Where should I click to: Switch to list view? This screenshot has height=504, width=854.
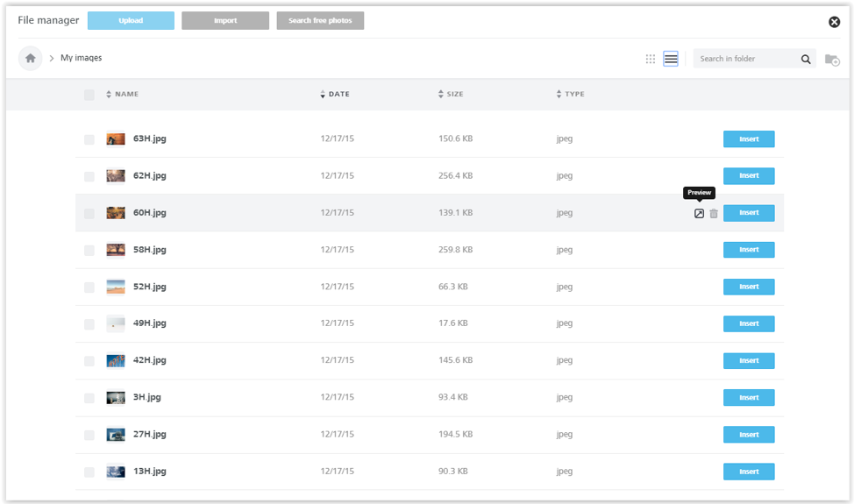tap(671, 59)
